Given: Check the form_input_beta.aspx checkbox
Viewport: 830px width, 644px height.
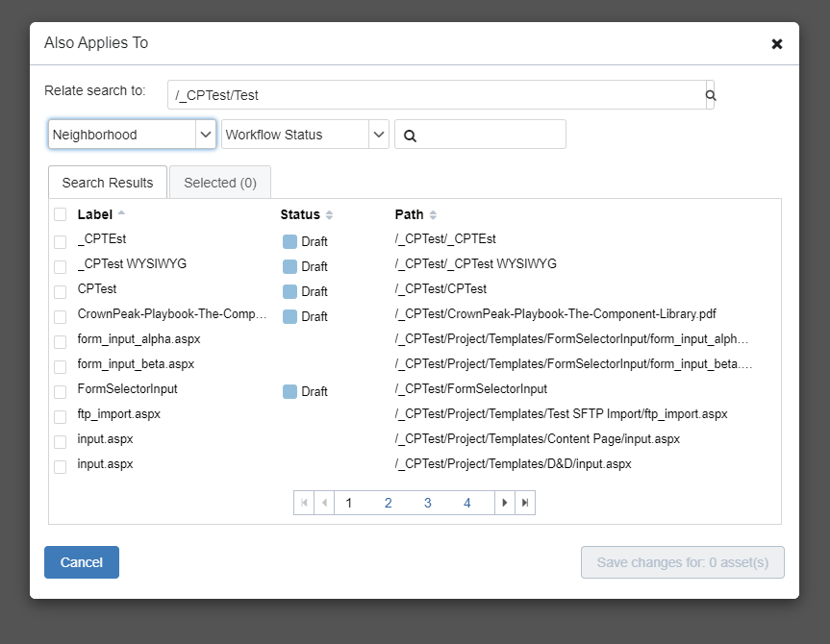Looking at the screenshot, I should coord(61,367).
